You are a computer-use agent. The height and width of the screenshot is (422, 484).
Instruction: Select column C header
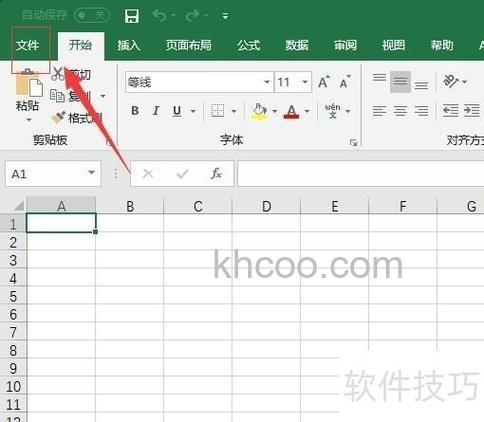click(x=198, y=206)
